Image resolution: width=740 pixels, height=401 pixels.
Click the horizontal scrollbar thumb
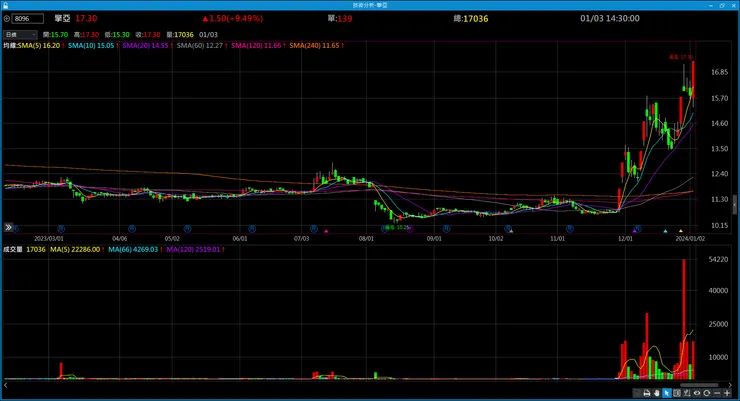pos(699,385)
